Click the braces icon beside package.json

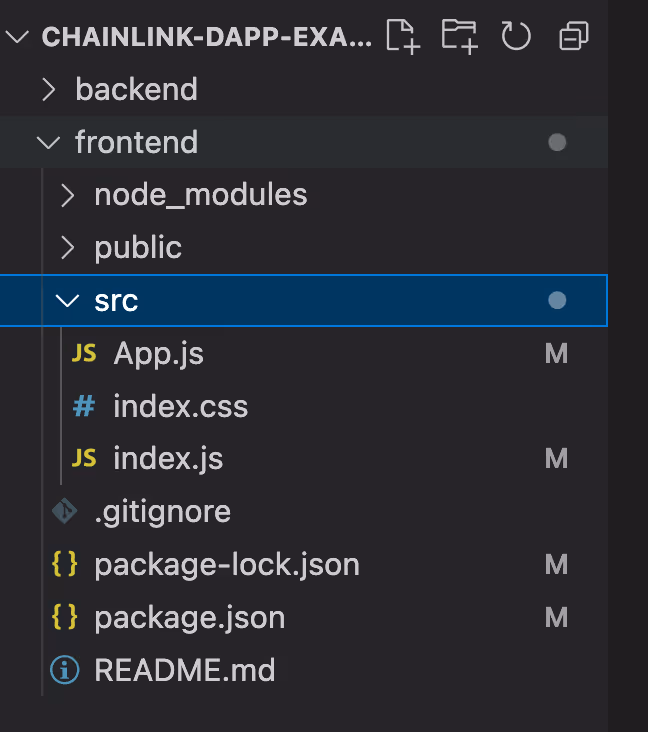(x=64, y=617)
